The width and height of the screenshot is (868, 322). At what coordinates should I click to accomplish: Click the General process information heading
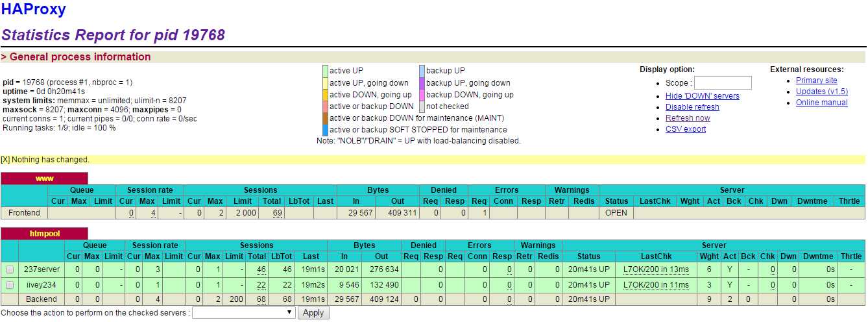point(76,56)
